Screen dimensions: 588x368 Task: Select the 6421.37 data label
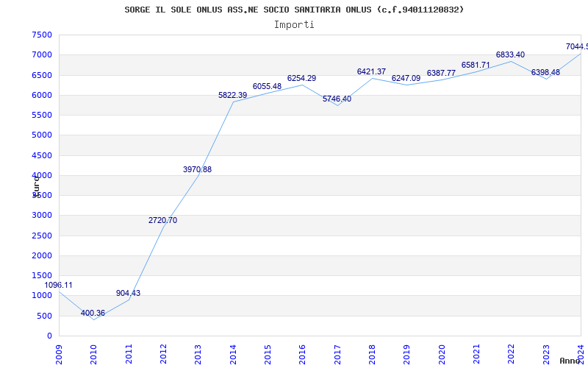pos(371,71)
